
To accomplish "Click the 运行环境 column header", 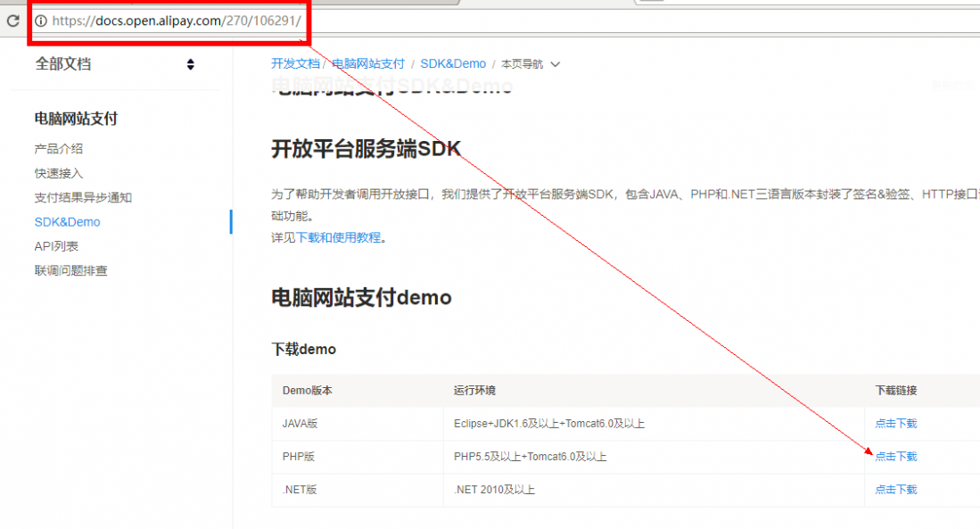I will point(475,390).
